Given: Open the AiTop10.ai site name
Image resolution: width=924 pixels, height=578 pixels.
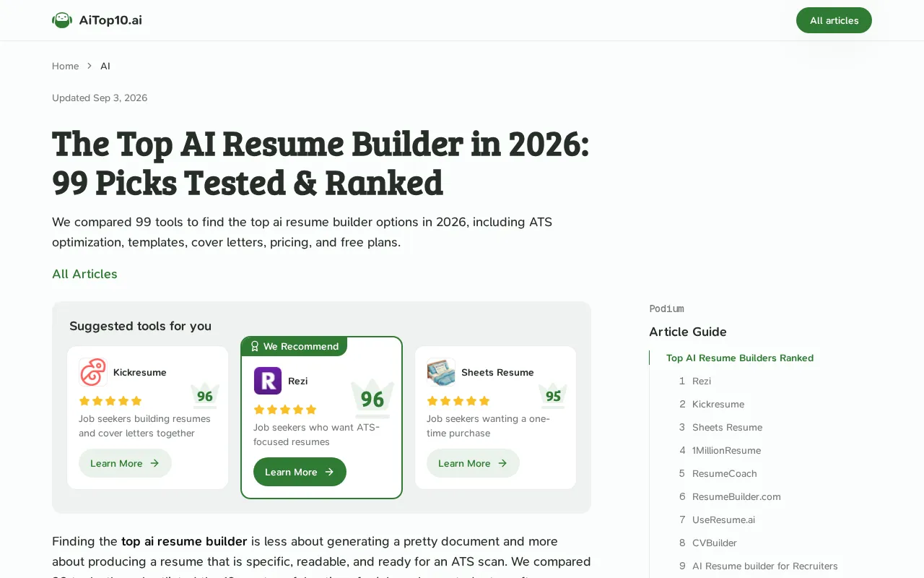Looking at the screenshot, I should (110, 20).
